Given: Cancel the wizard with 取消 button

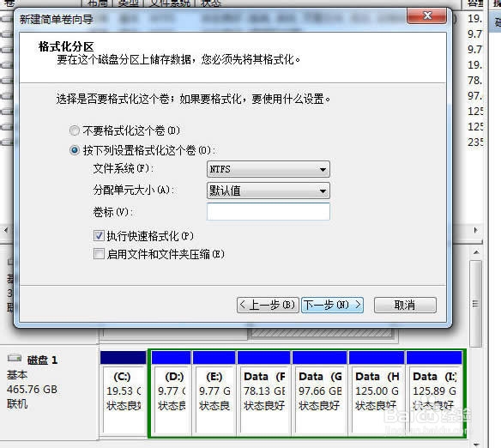Looking at the screenshot, I should pyautogui.click(x=405, y=305).
